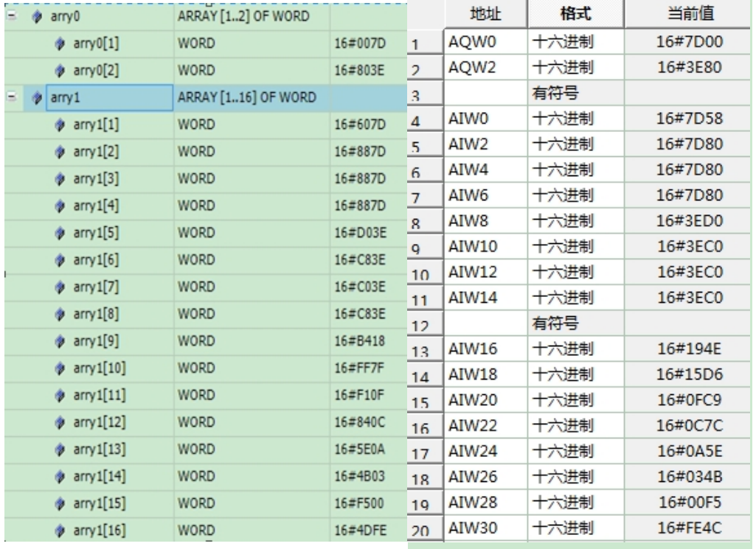Click the arry1[7] variable icon
This screenshot has height=549, width=756.
click(x=60, y=287)
